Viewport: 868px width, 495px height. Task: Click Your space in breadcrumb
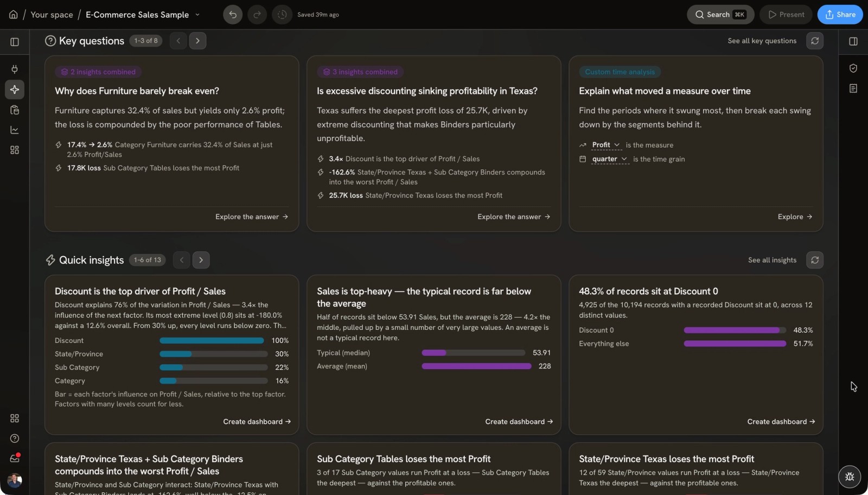(52, 15)
